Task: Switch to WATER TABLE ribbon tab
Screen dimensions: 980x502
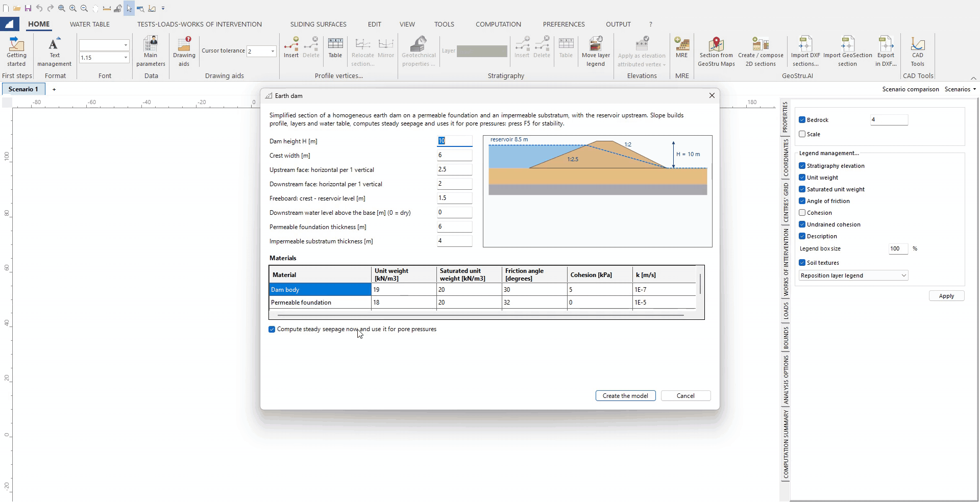Action: (x=90, y=24)
